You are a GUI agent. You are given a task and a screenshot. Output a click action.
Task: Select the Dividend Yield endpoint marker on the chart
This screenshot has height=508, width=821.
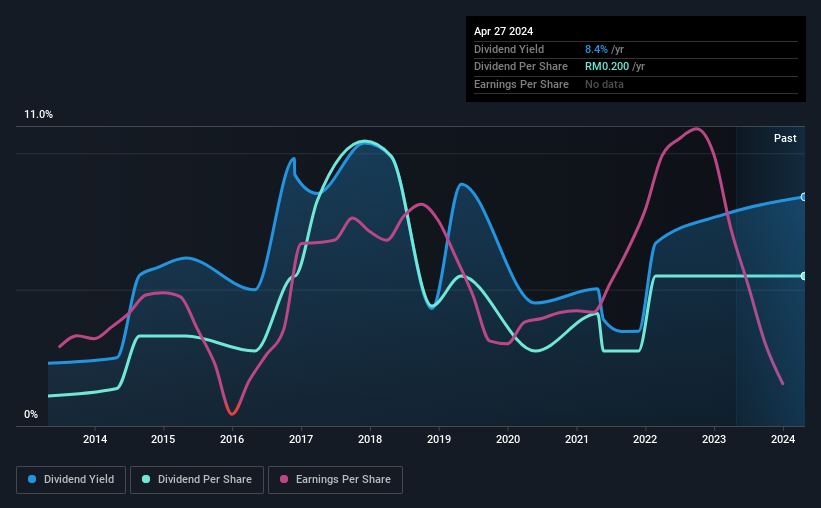pyautogui.click(x=803, y=197)
